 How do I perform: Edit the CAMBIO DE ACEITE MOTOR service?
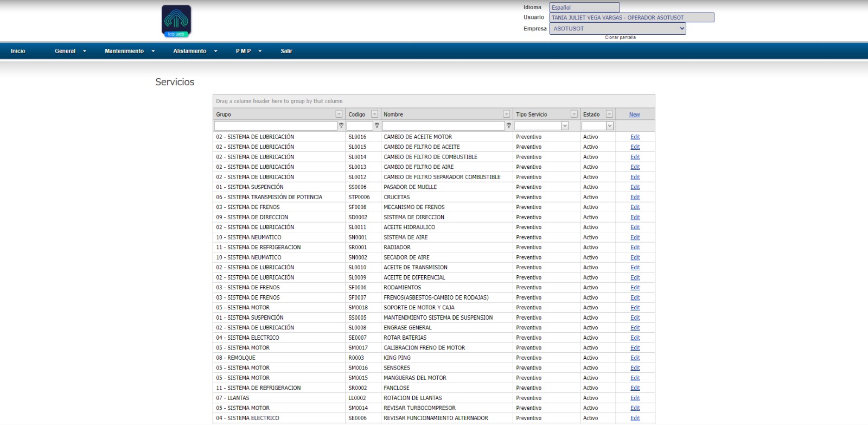tap(635, 137)
